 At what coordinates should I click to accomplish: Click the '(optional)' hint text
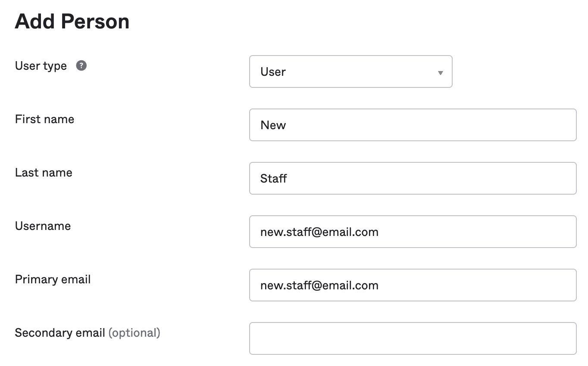coord(134,333)
